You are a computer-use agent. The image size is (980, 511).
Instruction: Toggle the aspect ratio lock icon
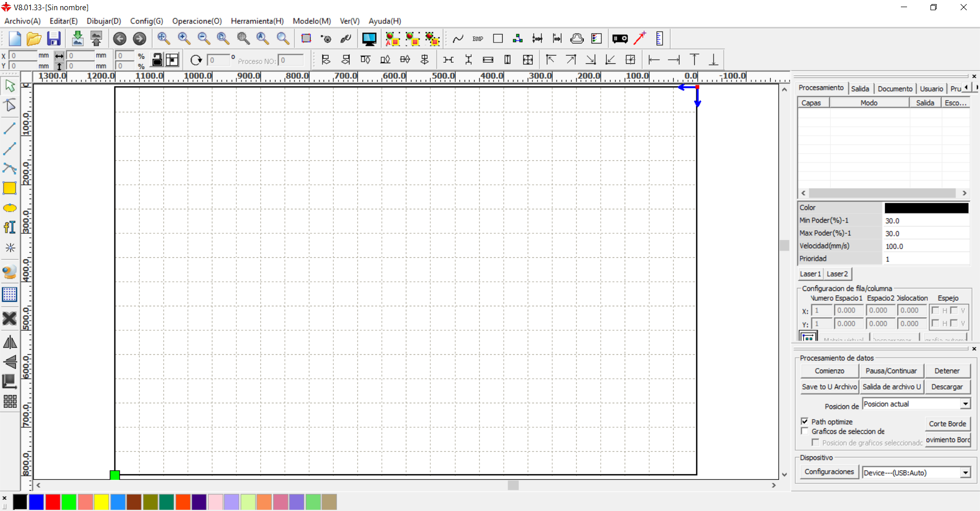(x=158, y=60)
